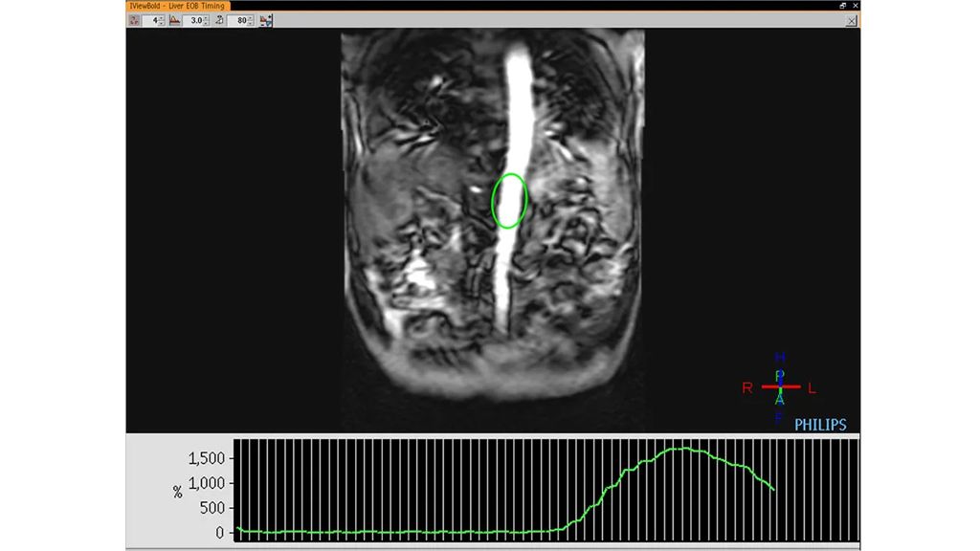The image size is (980, 551).
Task: Click the 1,500 axis label
Action: tap(207, 458)
